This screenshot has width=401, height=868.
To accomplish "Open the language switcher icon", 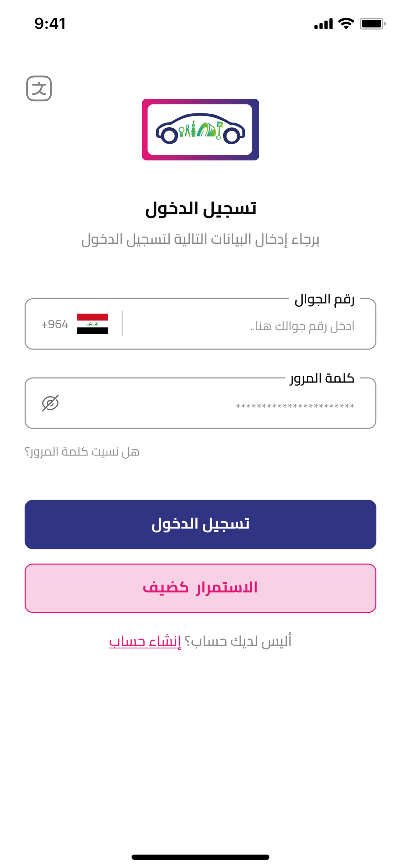I will 39,88.
